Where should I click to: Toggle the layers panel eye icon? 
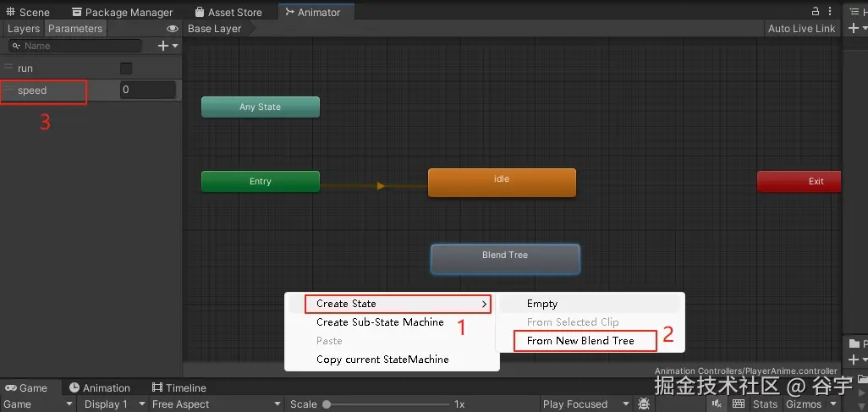tap(172, 29)
